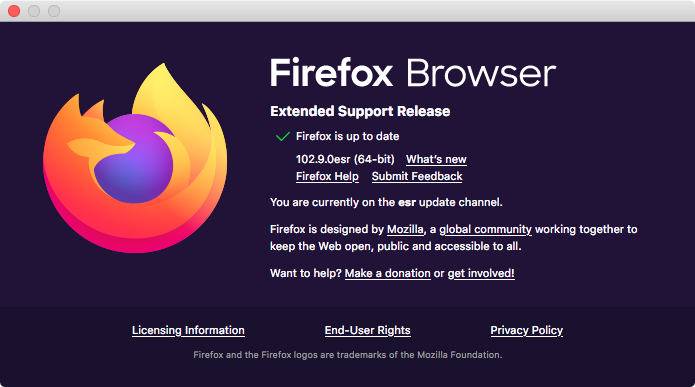
Task: Click the 'Firefox is up to date' text
Action: click(348, 136)
